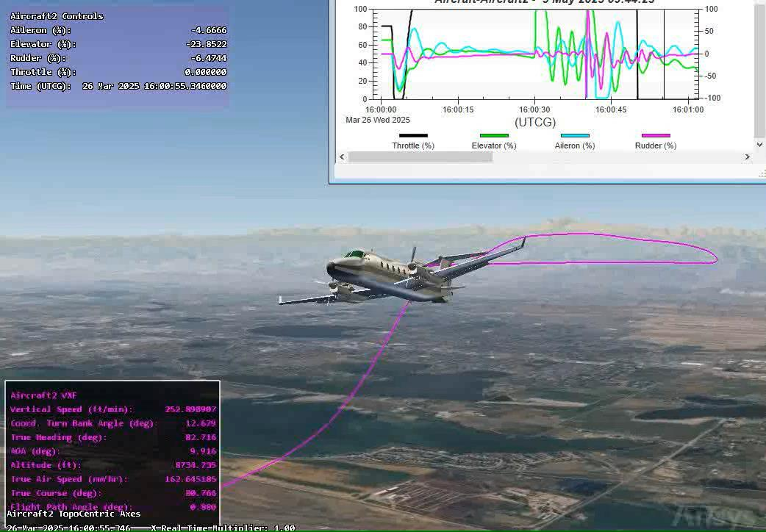Click the 'Aileron (%)' legend label in graph
Viewport: 766px width, 532px height.
tap(575, 145)
